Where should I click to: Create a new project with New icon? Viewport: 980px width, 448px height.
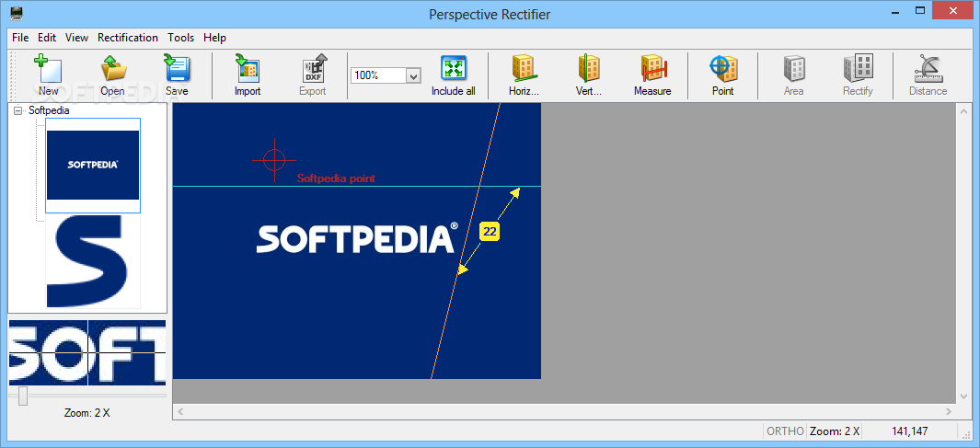coord(48,75)
